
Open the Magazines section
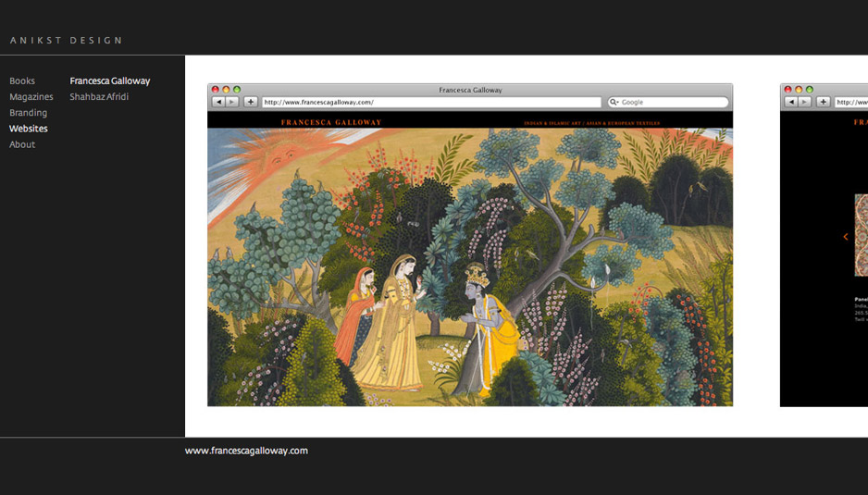(31, 97)
